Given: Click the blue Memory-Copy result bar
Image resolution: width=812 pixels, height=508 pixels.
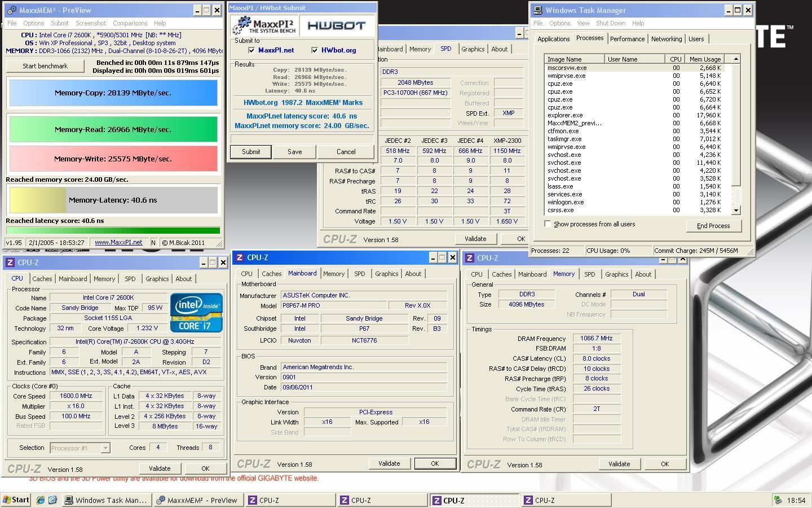Looking at the screenshot, I should point(113,93).
